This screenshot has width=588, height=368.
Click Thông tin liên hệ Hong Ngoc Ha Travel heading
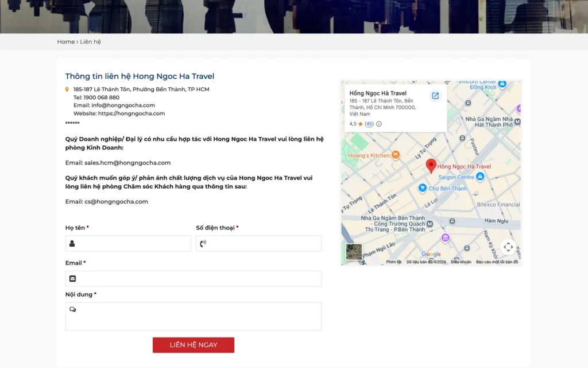[140, 76]
